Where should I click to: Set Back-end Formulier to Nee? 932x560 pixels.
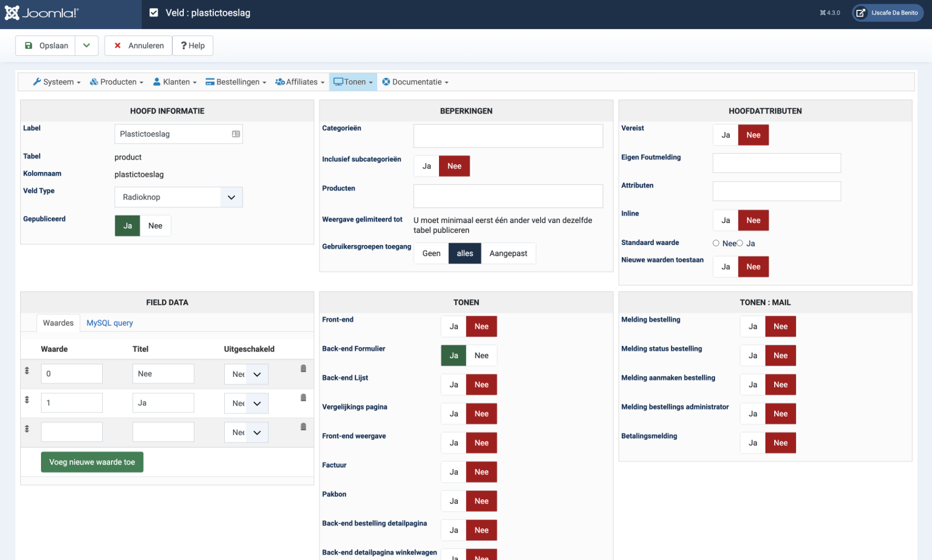click(x=482, y=355)
